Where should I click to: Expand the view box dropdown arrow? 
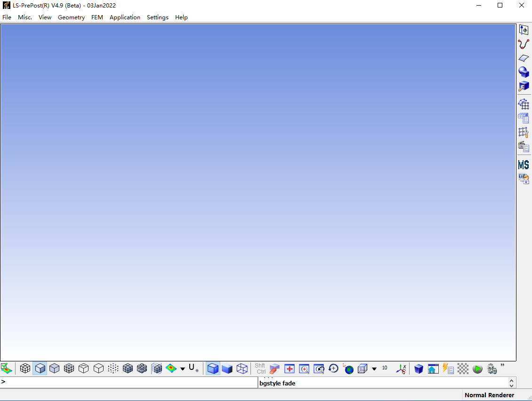[374, 369]
